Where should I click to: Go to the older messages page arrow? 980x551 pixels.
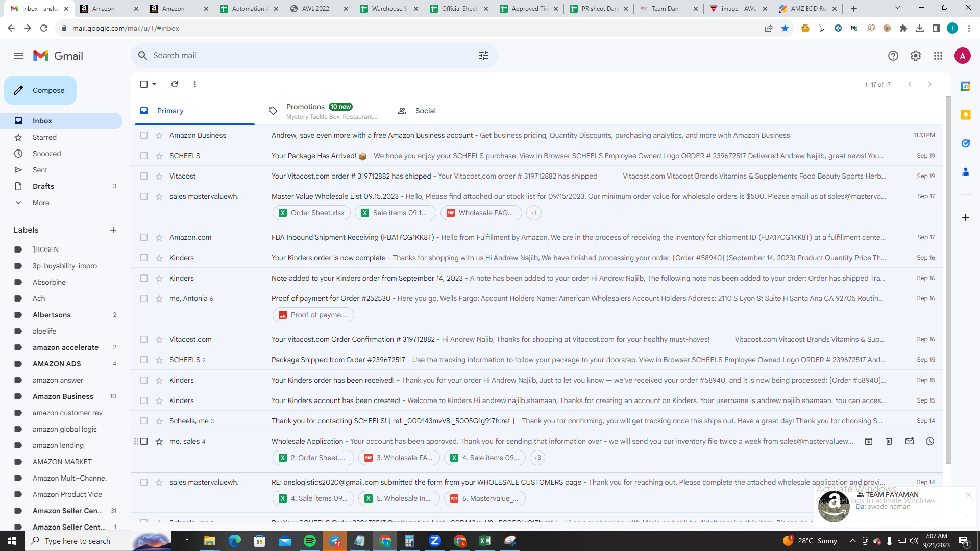pos(930,84)
